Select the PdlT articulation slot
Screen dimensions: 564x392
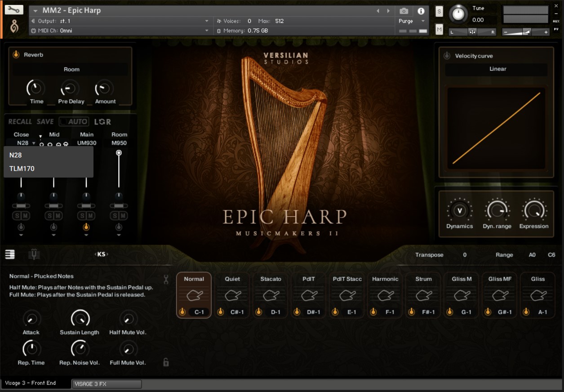point(309,295)
